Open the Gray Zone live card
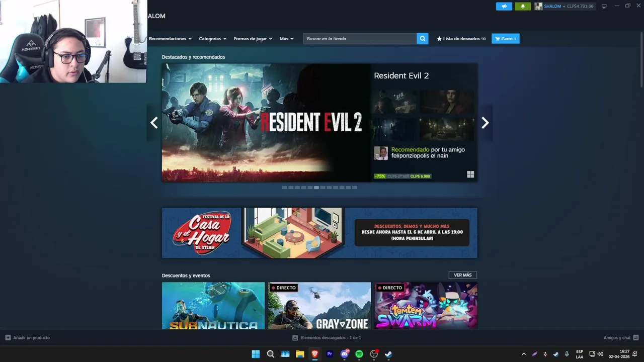Screen dimensions: 644x362 [319, 306]
